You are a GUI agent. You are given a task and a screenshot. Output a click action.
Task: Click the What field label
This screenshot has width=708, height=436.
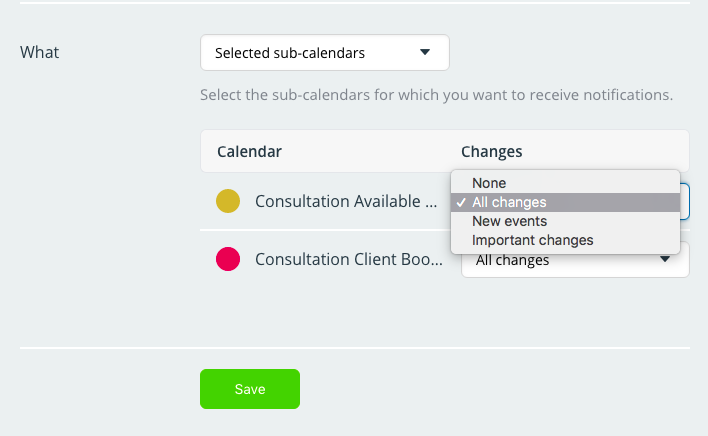point(39,52)
